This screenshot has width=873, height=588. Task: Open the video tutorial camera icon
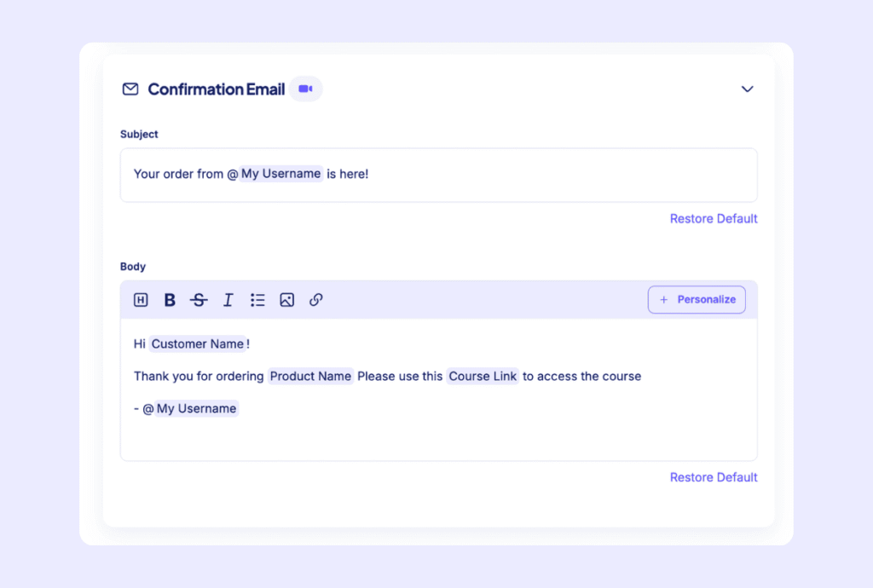pyautogui.click(x=306, y=89)
